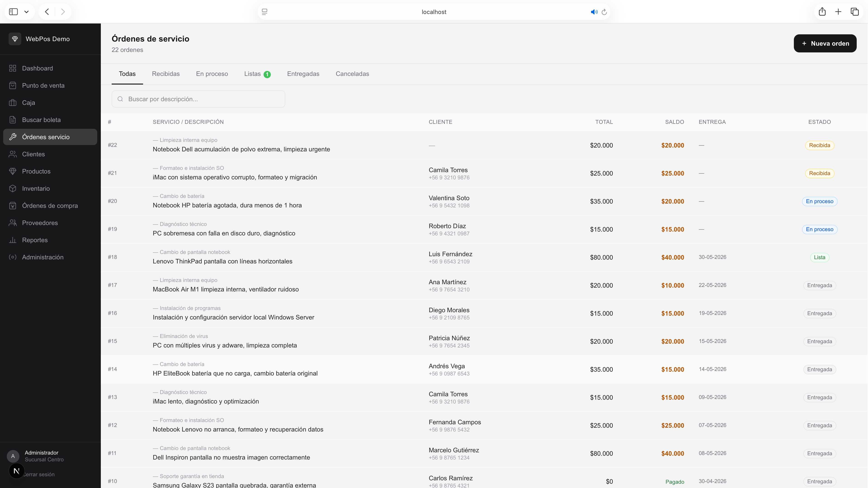Go back with the browser arrow
This screenshot has height=488, width=868.
(x=47, y=12)
